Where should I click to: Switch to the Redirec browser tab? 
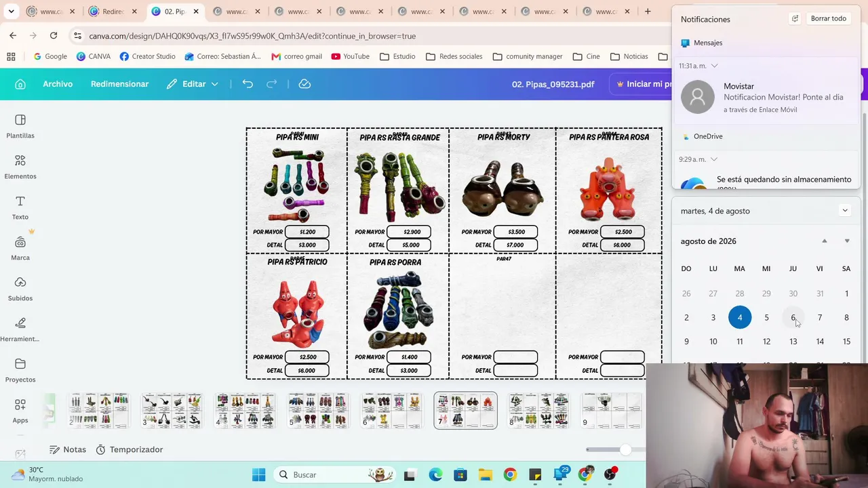click(x=113, y=12)
